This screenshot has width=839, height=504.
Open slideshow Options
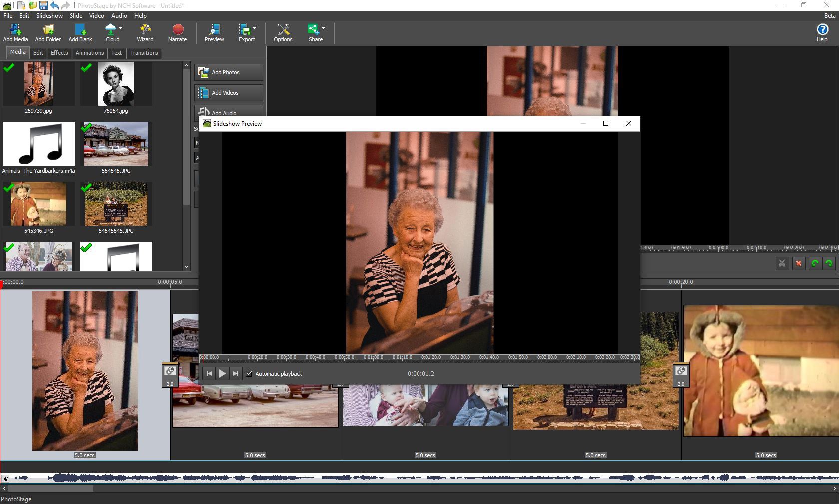(283, 33)
